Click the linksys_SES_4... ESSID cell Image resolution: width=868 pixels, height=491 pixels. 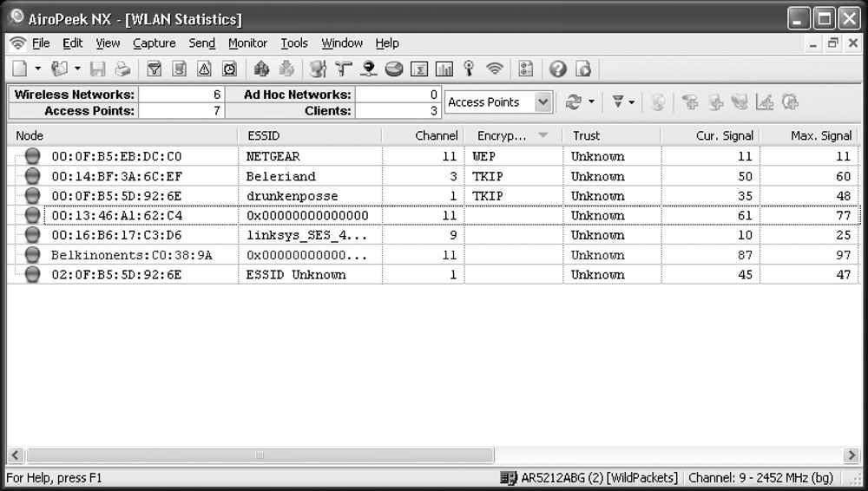tap(310, 235)
